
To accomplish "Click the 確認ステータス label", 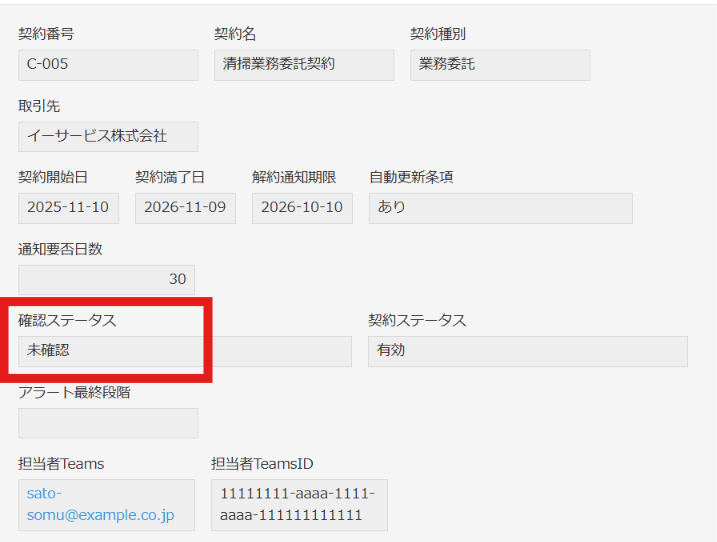I will pyautogui.click(x=67, y=320).
